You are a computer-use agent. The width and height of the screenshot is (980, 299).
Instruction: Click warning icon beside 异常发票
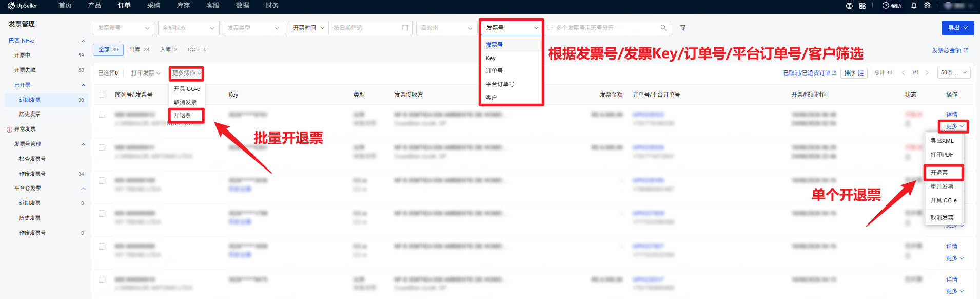tap(9, 129)
